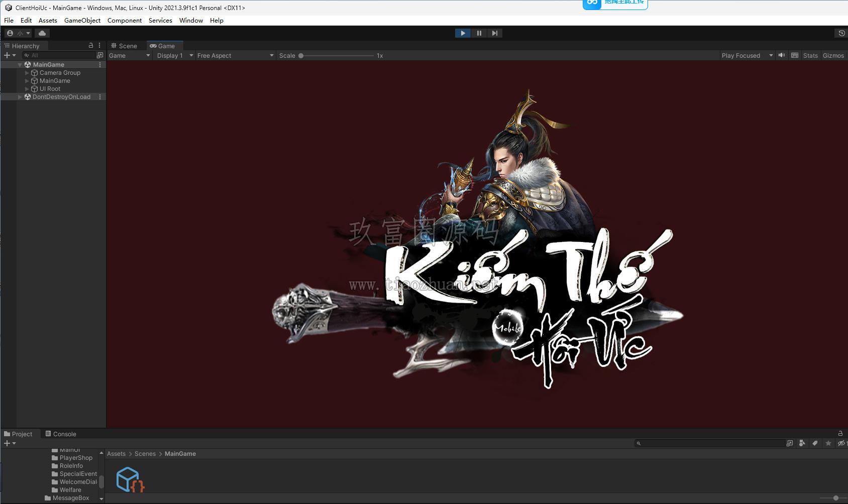Click the Search by Type icon
This screenshot has width=848, height=504.
[x=802, y=443]
